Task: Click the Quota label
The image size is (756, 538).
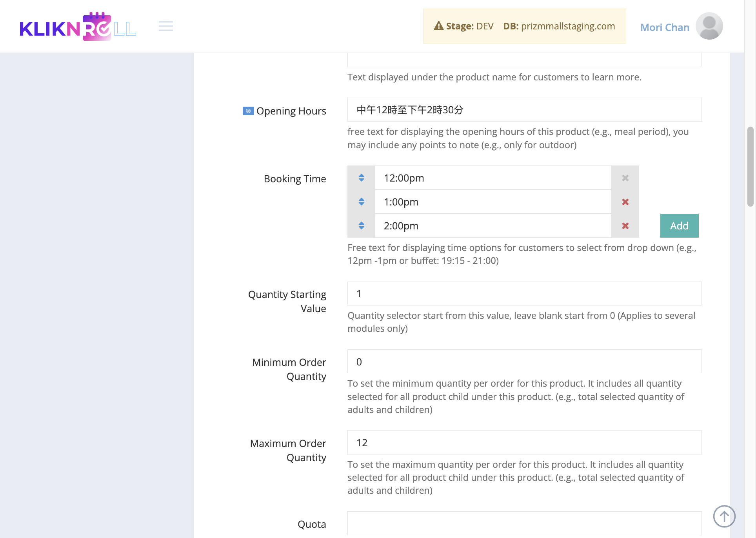Action: [x=312, y=524]
